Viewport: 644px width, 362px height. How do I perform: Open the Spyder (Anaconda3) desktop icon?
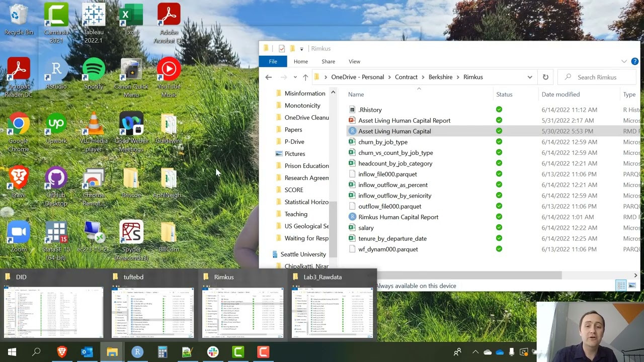click(x=131, y=240)
